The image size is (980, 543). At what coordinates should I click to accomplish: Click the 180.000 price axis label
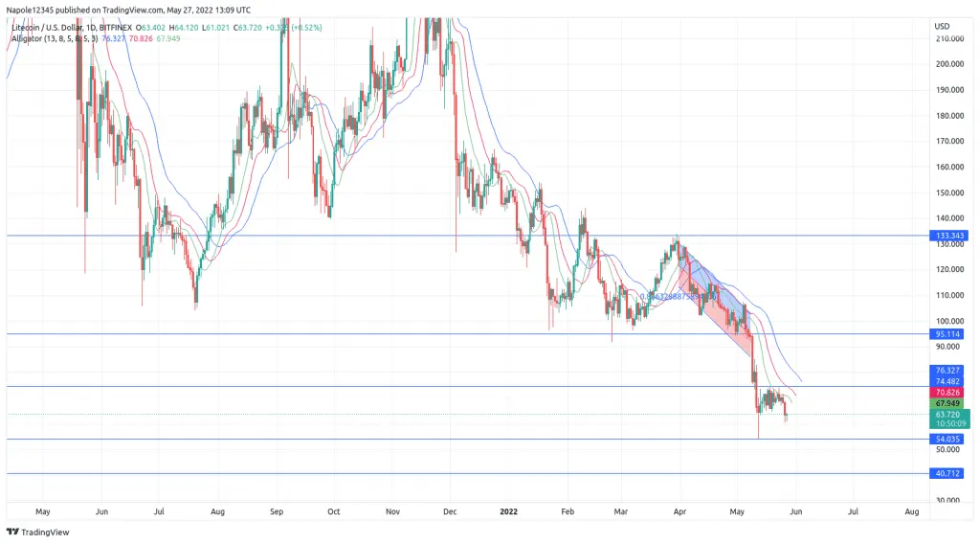(949, 116)
